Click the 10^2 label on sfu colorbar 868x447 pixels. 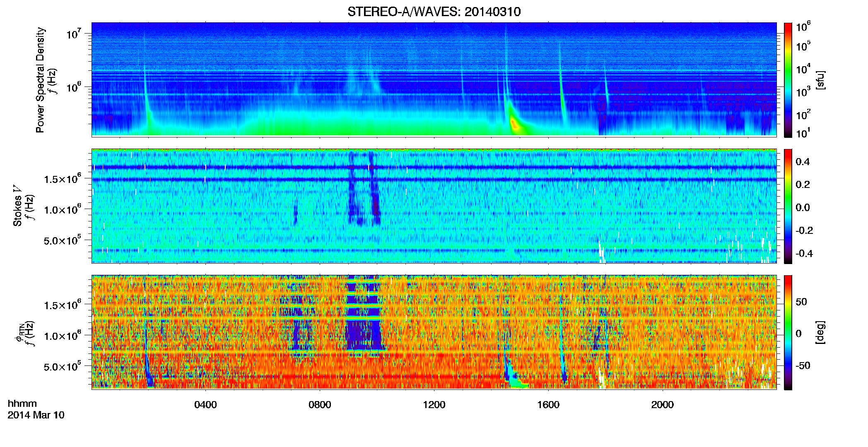(x=803, y=115)
